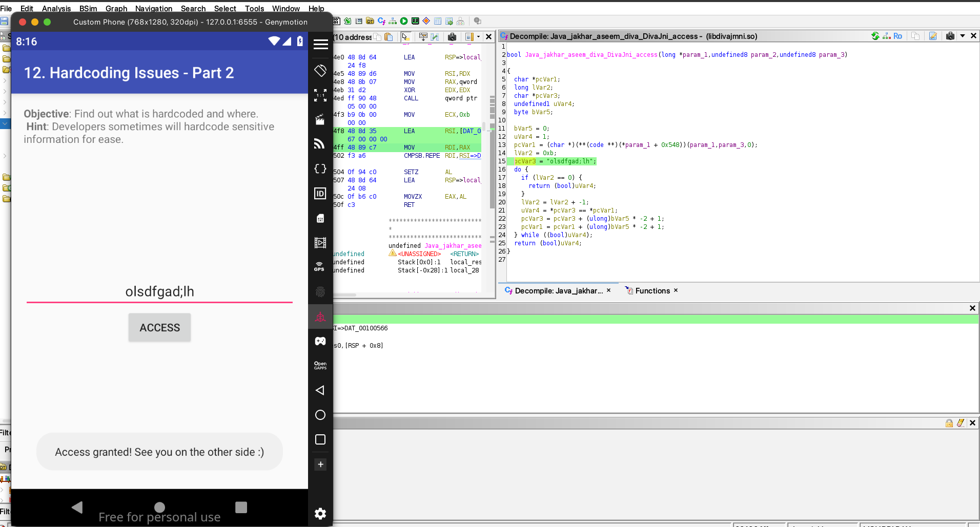Screen dimensions: 980x527
Task: Rotate the emulator device screen
Action: (x=320, y=71)
